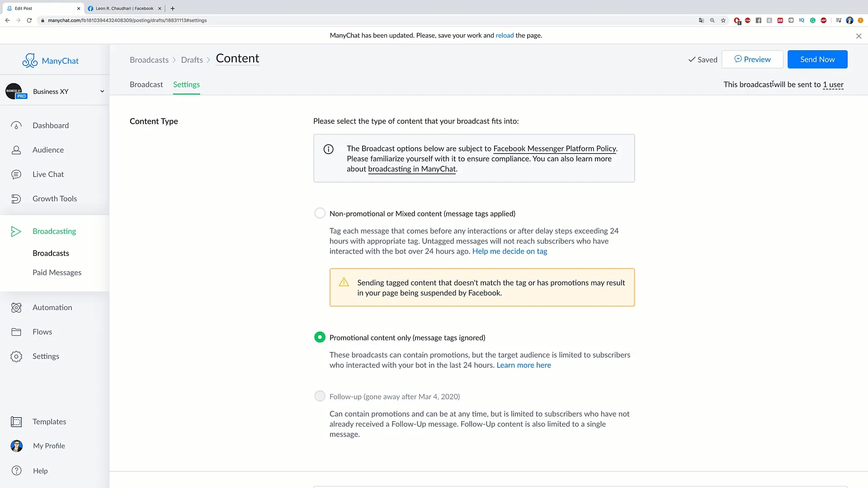Image resolution: width=868 pixels, height=488 pixels.
Task: Open the Help question mark icon
Action: (x=17, y=471)
